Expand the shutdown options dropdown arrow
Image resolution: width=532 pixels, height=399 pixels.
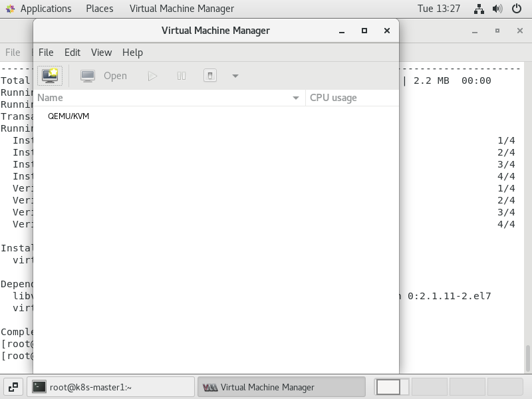click(235, 76)
